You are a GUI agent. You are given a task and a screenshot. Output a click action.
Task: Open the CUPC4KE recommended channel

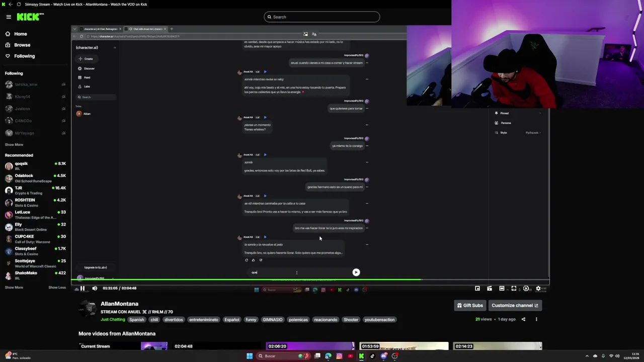[35, 239]
